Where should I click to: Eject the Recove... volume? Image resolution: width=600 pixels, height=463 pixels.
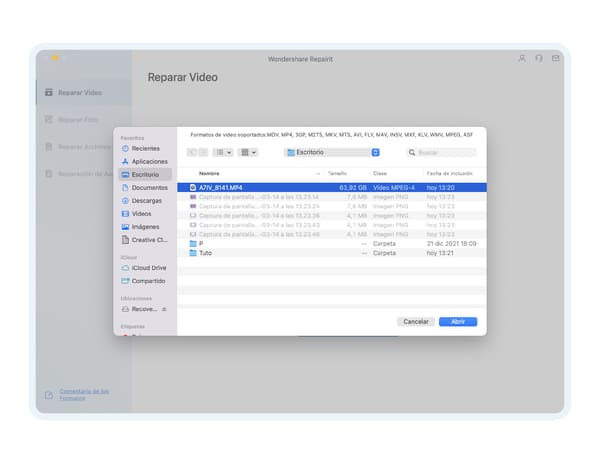[x=164, y=309]
